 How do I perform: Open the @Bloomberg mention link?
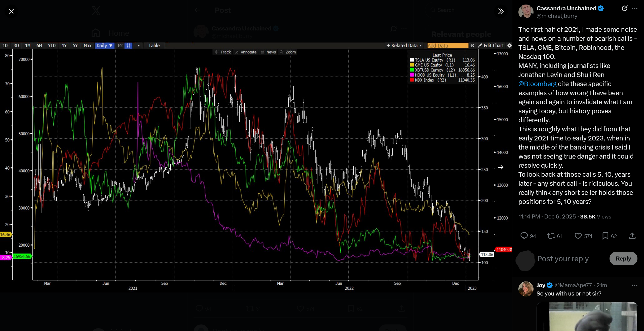(x=537, y=84)
